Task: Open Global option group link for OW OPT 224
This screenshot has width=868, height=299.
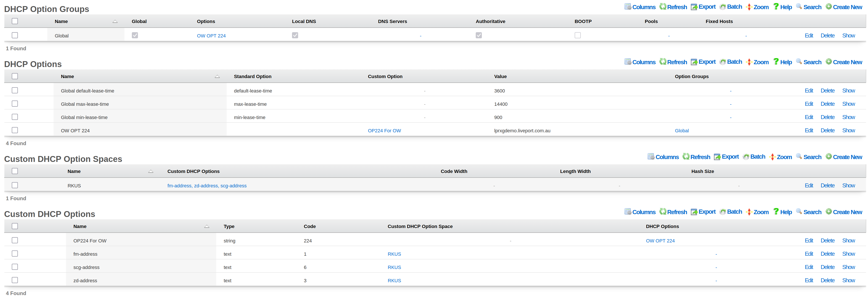Action: point(682,131)
